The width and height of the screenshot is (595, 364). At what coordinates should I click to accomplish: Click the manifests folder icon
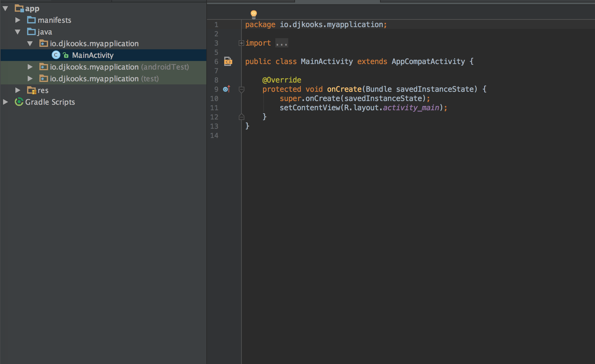[x=31, y=20]
